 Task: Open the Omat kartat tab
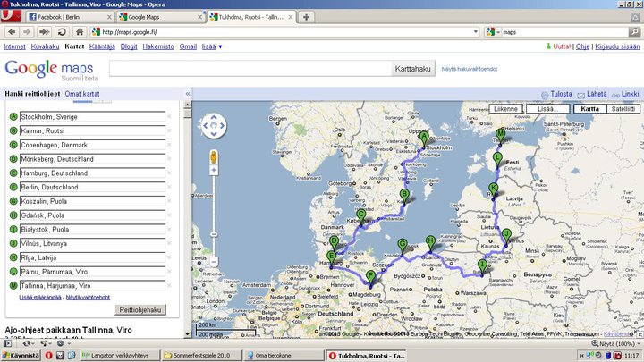81,94
